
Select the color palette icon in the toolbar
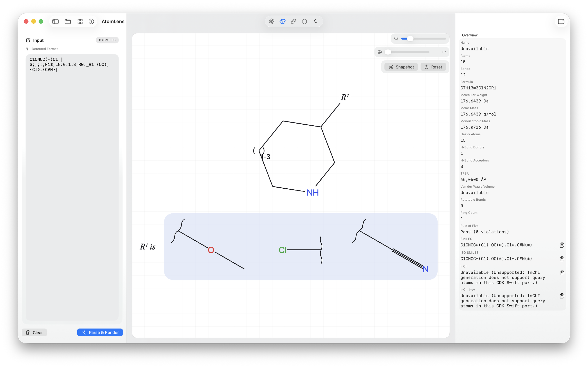click(x=282, y=21)
